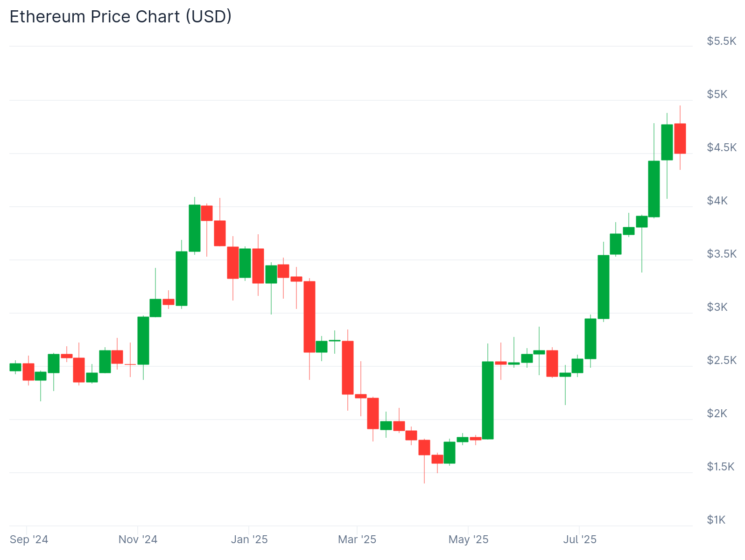Viewport: 745px width, 560px height.
Task: Click the Sep '24 date axis label
Action: click(29, 539)
